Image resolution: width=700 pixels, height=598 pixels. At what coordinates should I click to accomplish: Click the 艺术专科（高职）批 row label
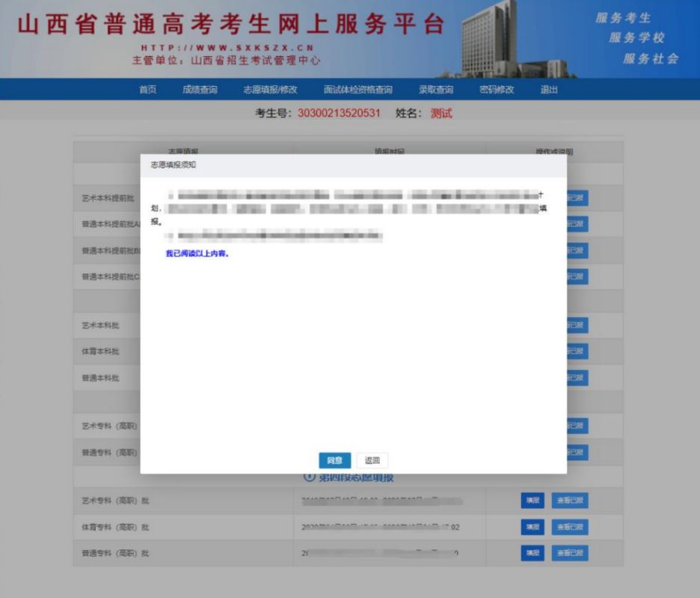click(116, 501)
